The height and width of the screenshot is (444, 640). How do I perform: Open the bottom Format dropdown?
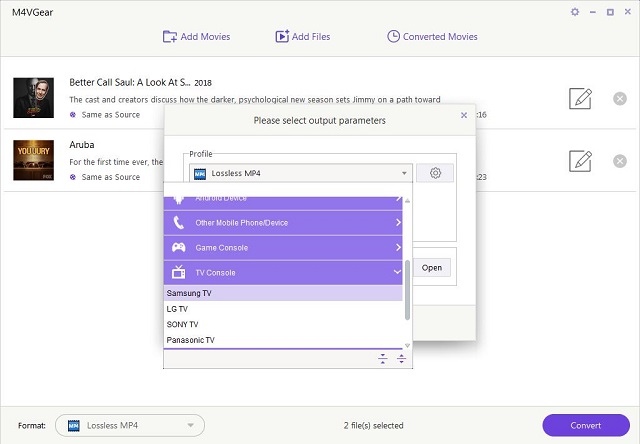(x=130, y=426)
